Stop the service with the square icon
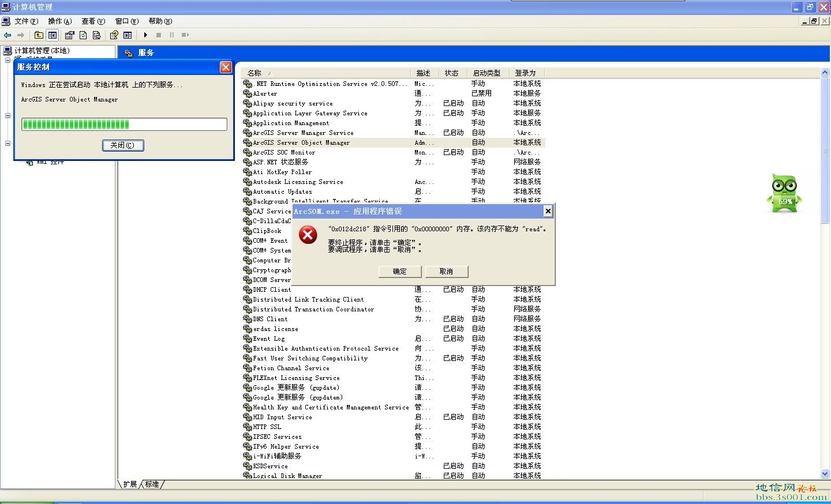This screenshot has width=831, height=504. point(159,35)
